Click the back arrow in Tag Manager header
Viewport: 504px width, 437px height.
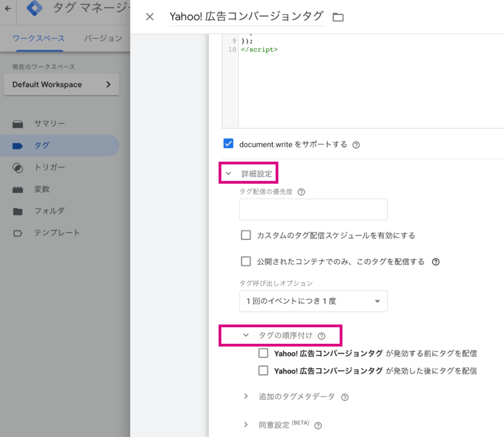coord(8,8)
